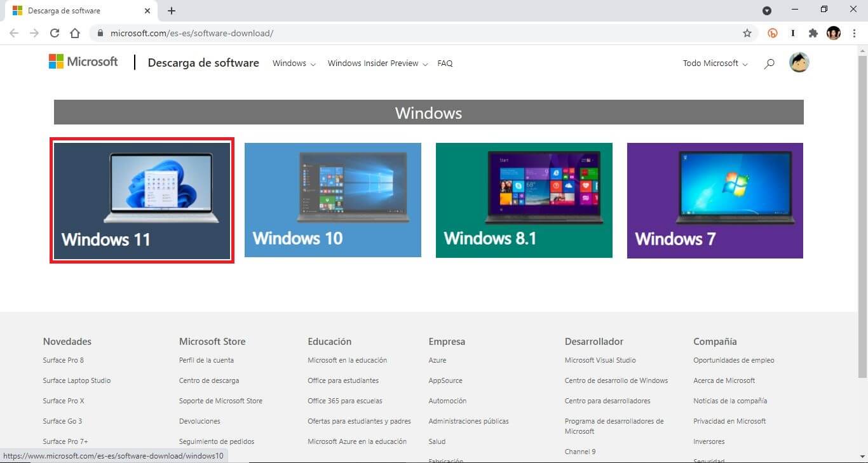Select the Windows 11 tile
The width and height of the screenshot is (868, 463).
[x=142, y=200]
